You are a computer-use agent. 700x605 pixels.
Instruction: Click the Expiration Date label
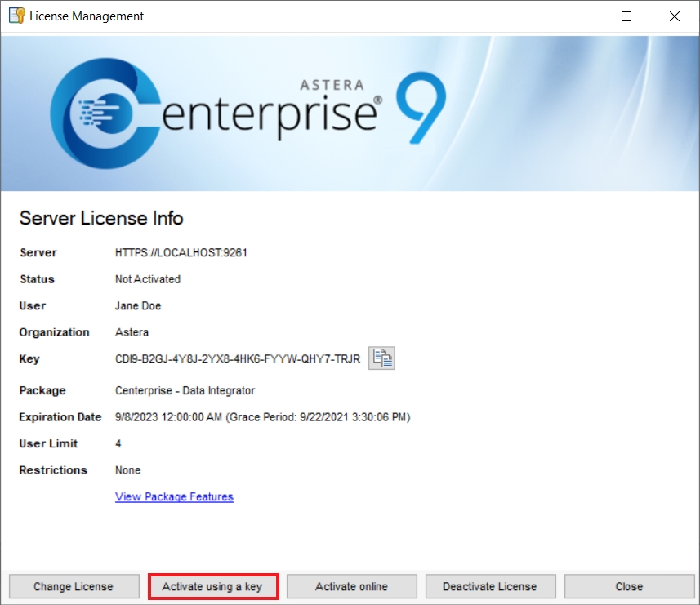(x=60, y=417)
